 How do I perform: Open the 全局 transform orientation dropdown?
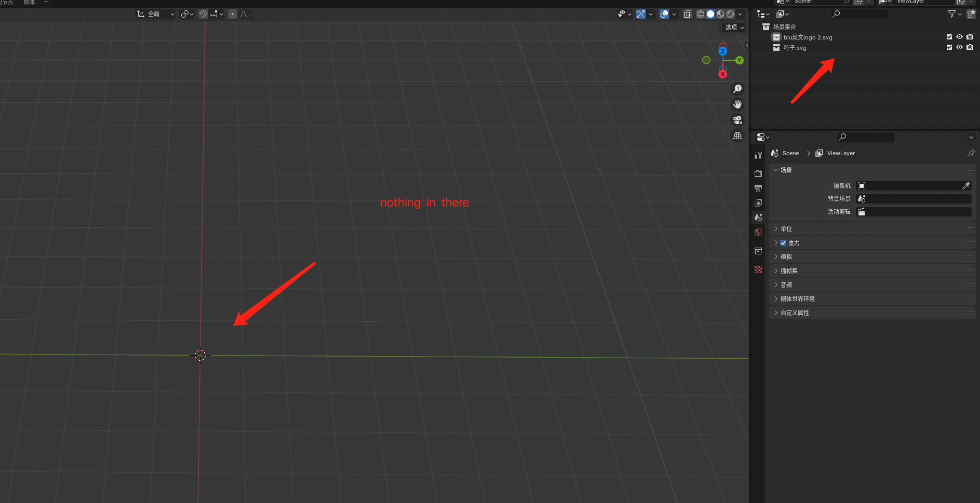155,14
